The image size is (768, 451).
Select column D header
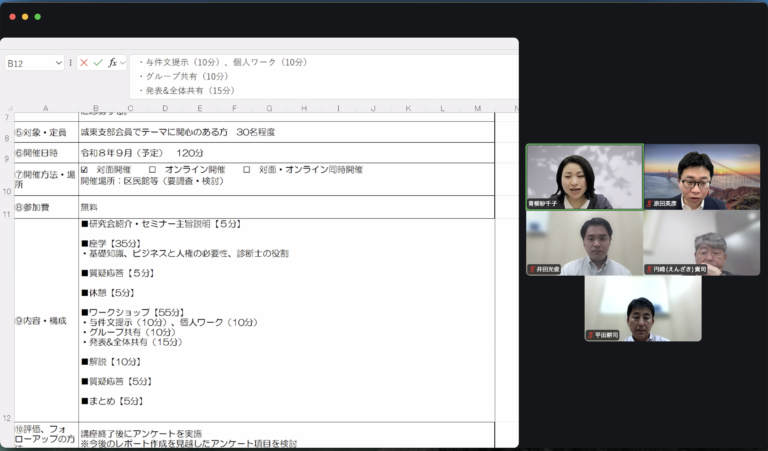tap(165, 108)
